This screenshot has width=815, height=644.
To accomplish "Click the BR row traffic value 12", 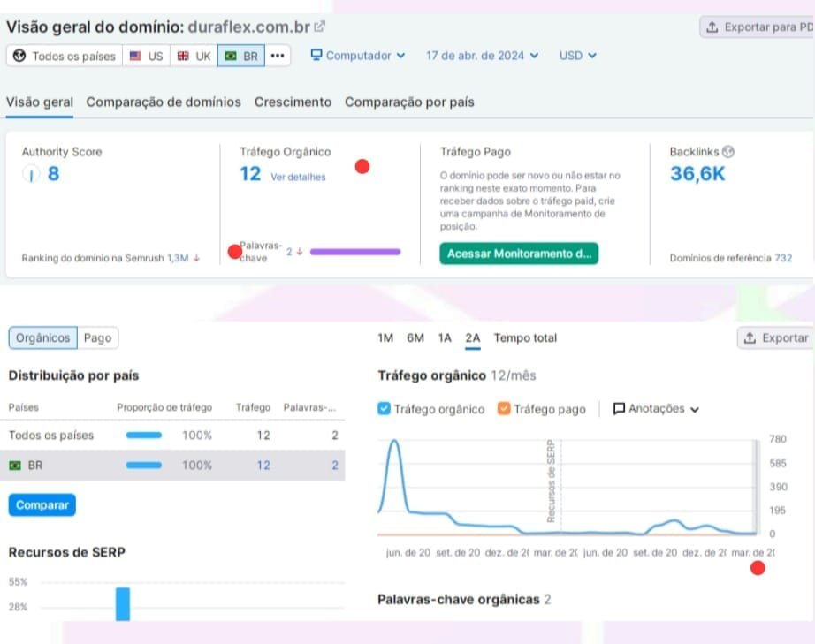I will (x=263, y=466).
